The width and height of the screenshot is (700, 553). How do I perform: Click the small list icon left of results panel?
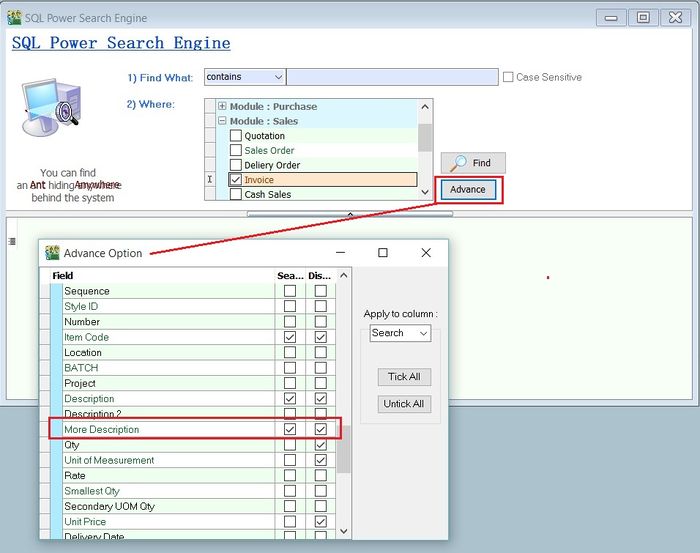click(12, 241)
